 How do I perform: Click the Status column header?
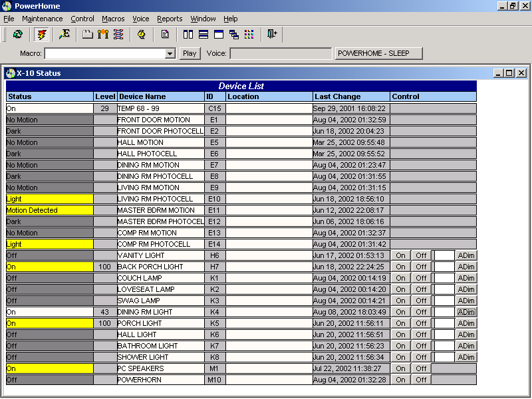(49, 96)
